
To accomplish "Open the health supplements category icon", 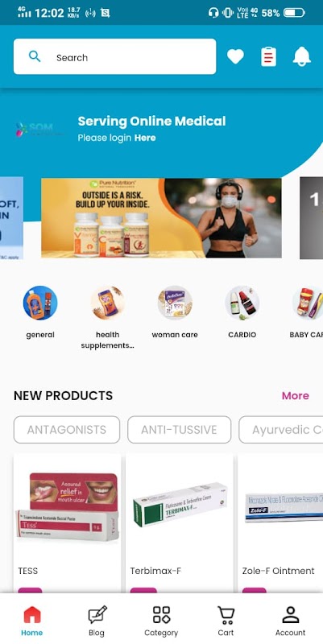I will [x=108, y=303].
